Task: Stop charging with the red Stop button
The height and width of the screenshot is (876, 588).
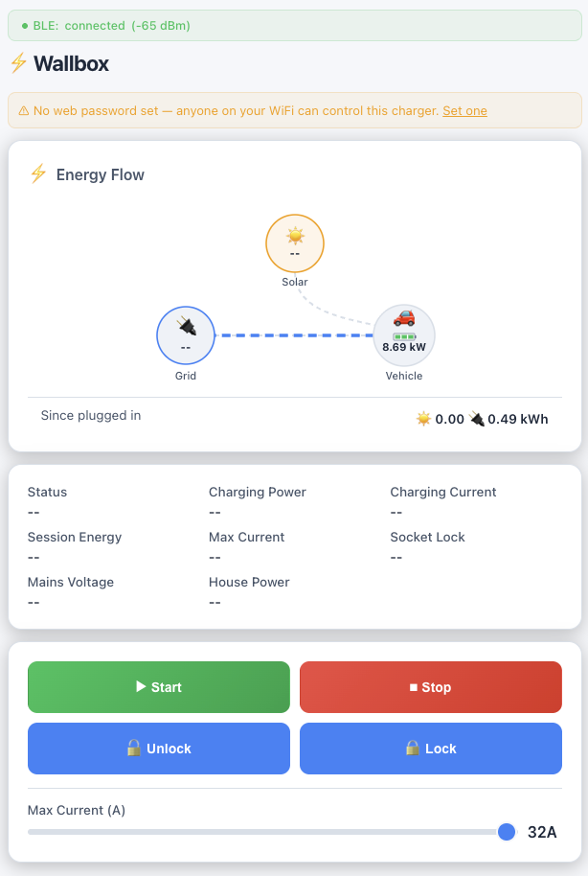Action: click(x=431, y=687)
